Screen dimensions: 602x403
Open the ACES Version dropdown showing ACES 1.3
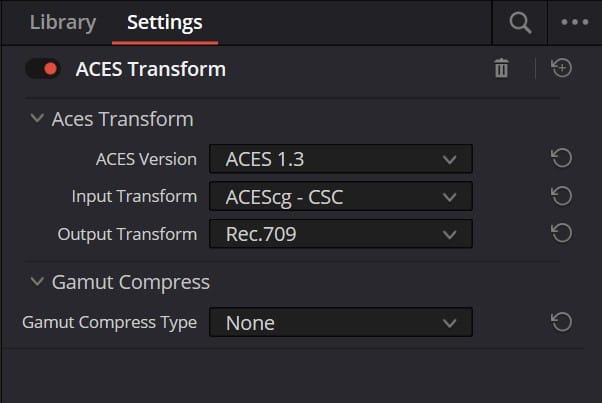(x=341, y=159)
